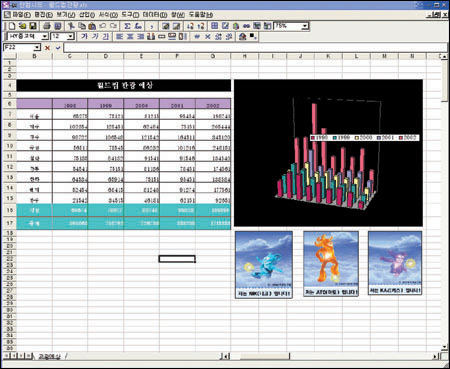The width and height of the screenshot is (450, 369).
Task: Toggle italic 가 formatting button
Action: (95, 36)
